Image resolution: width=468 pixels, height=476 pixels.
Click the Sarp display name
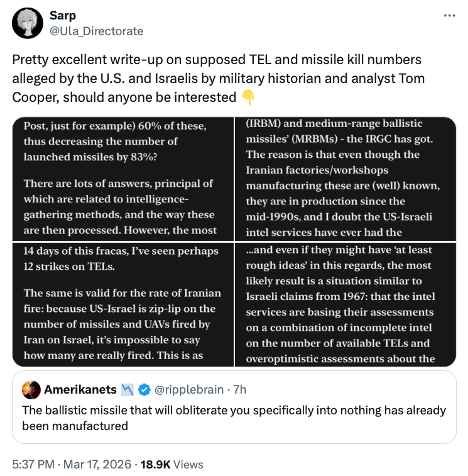point(63,16)
